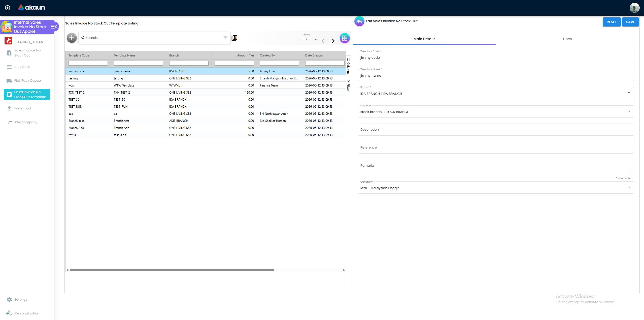The image size is (644, 320).
Task: Click the File Import upload icon
Action: click(9, 108)
